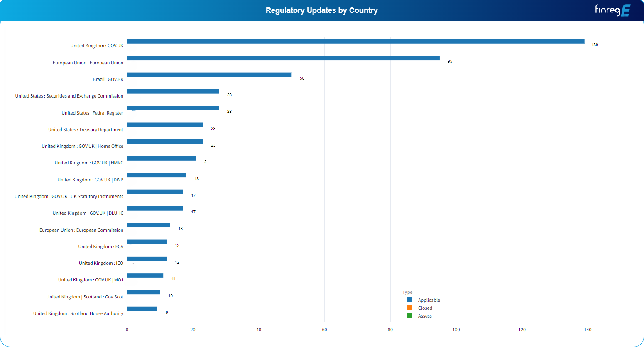Click 'United States : Securities and Exchange Commission' label
Viewport: 644px width, 347px height.
(x=69, y=96)
